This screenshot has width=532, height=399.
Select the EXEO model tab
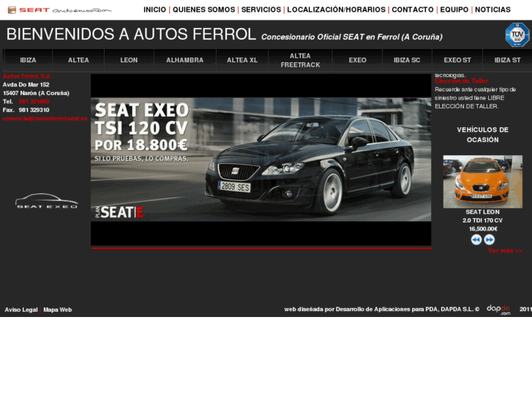coord(358,60)
